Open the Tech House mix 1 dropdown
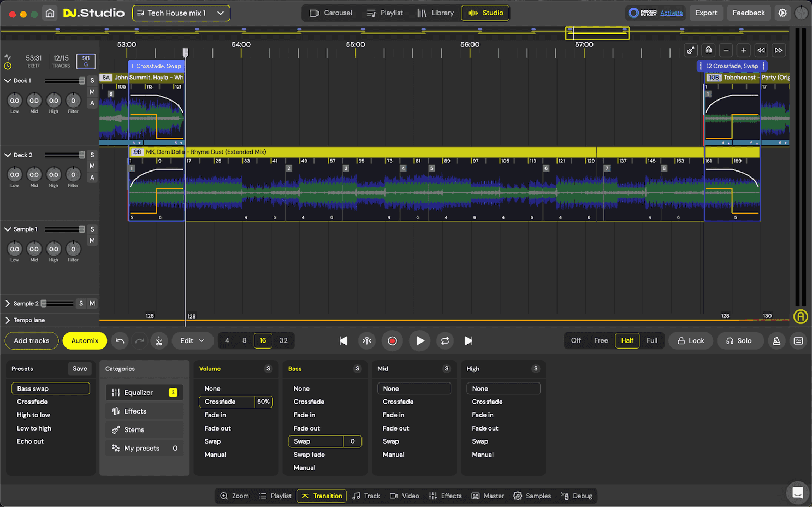This screenshot has width=812, height=507. coord(181,13)
